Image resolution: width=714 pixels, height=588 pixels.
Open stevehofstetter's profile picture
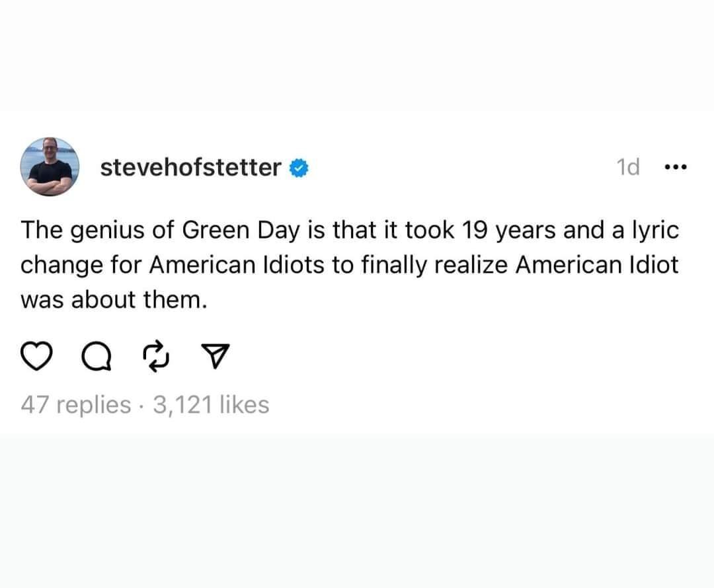(x=51, y=166)
